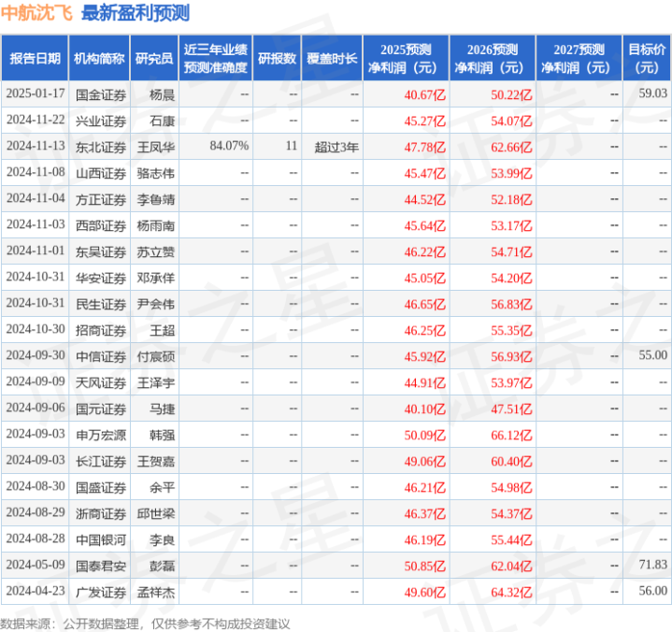Viewport: 672px width, 632px height.
Task: Select the value 50.22亿
Action: pyautogui.click(x=511, y=94)
